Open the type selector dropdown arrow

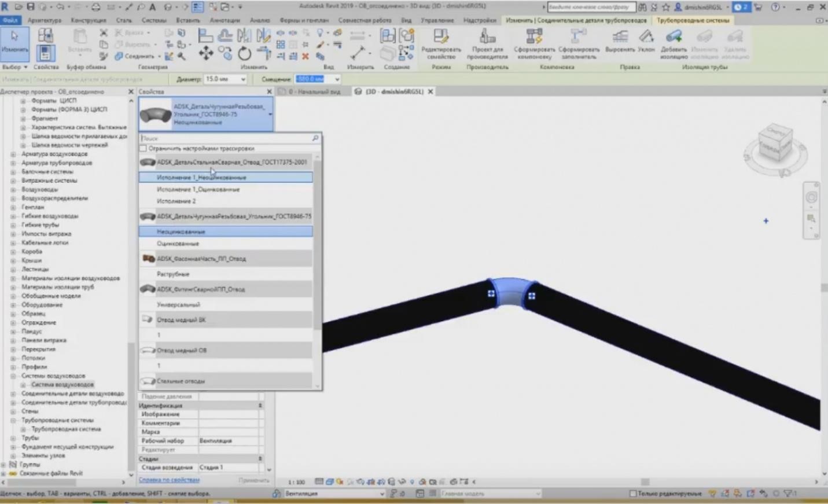(x=269, y=114)
